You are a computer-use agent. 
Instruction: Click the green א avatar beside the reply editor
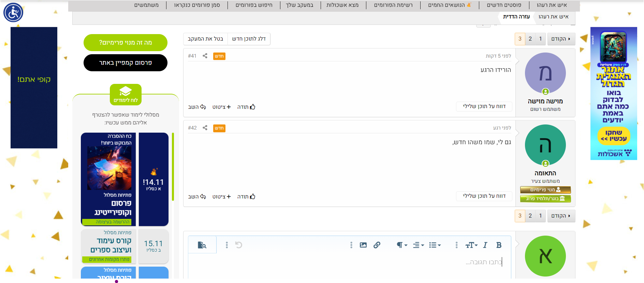tap(545, 256)
